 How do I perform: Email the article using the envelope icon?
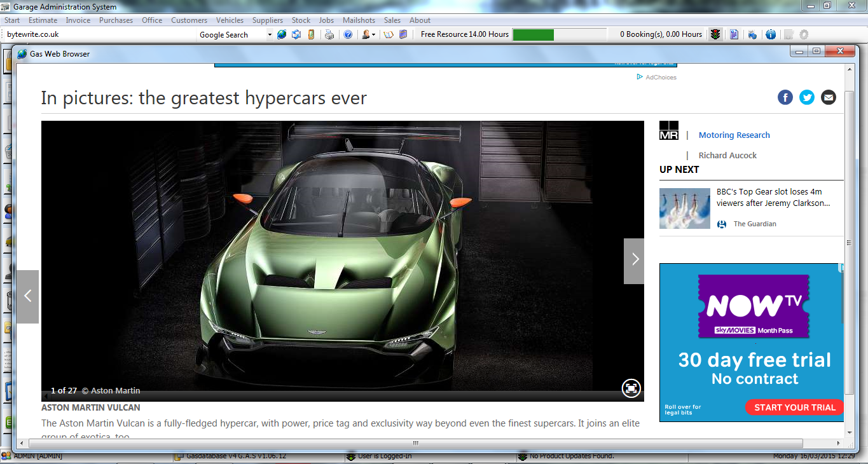[x=828, y=97]
